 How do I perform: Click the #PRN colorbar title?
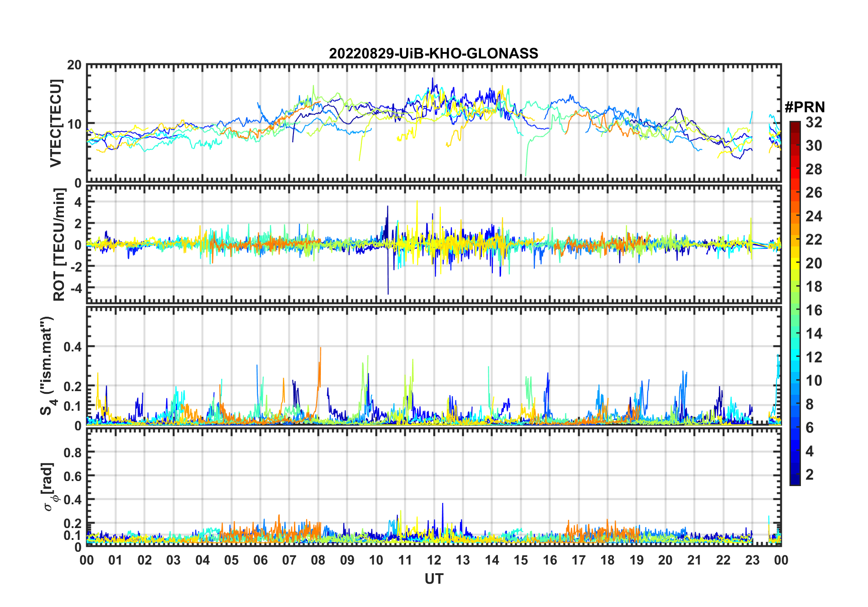click(x=805, y=107)
